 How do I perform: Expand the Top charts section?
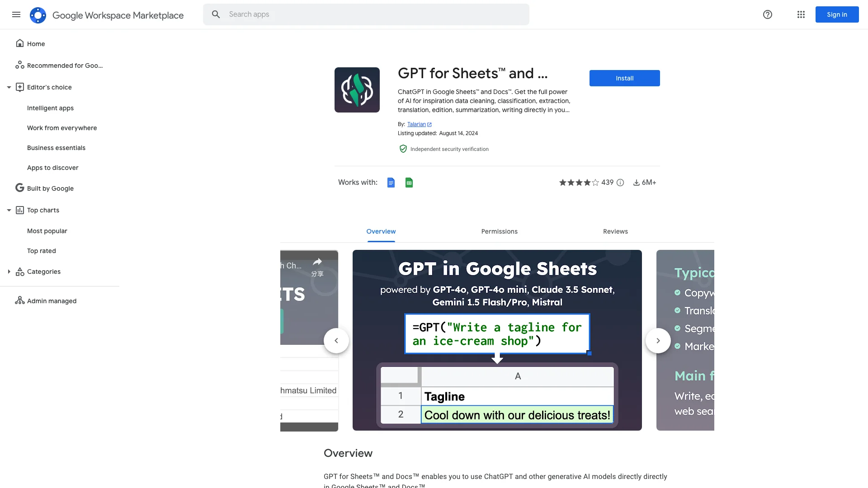click(9, 210)
